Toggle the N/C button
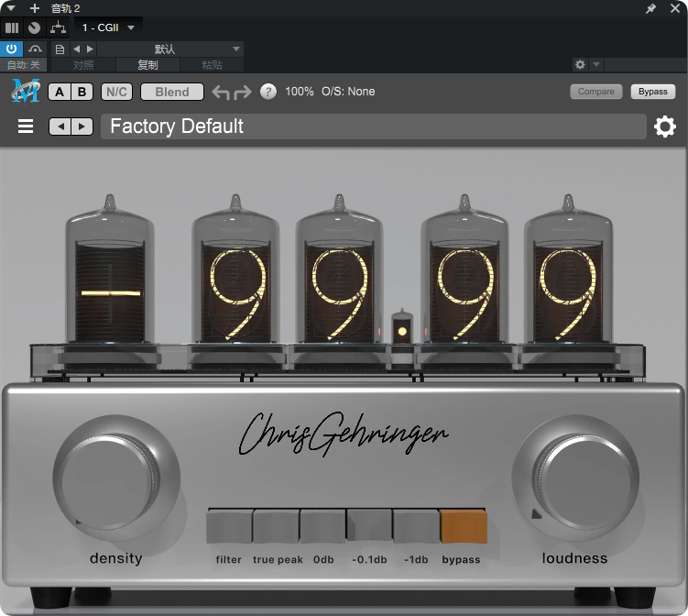The height and width of the screenshot is (616, 688). (x=116, y=92)
